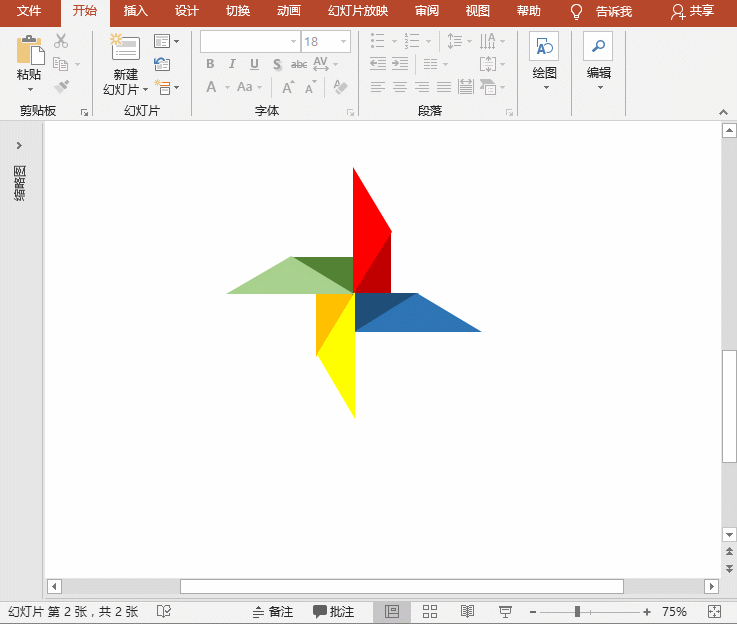Click the Reset slide icon
The height and width of the screenshot is (624, 737).
(x=162, y=64)
